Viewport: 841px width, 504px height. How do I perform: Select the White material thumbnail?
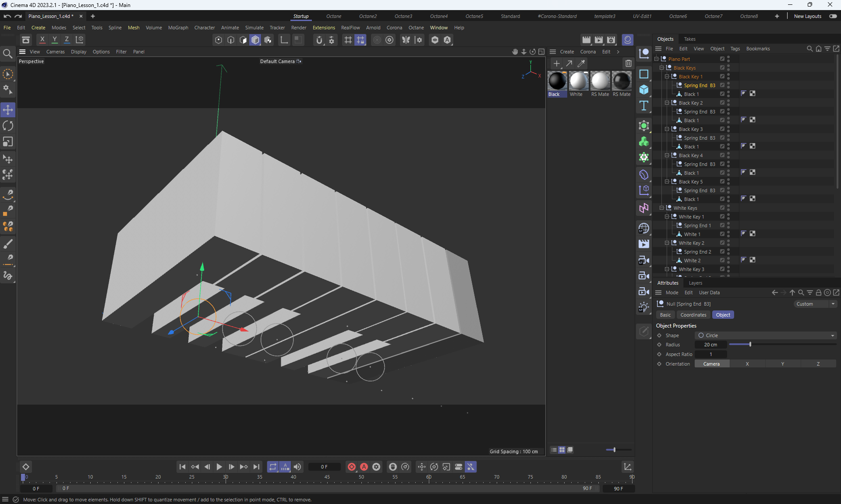click(578, 81)
